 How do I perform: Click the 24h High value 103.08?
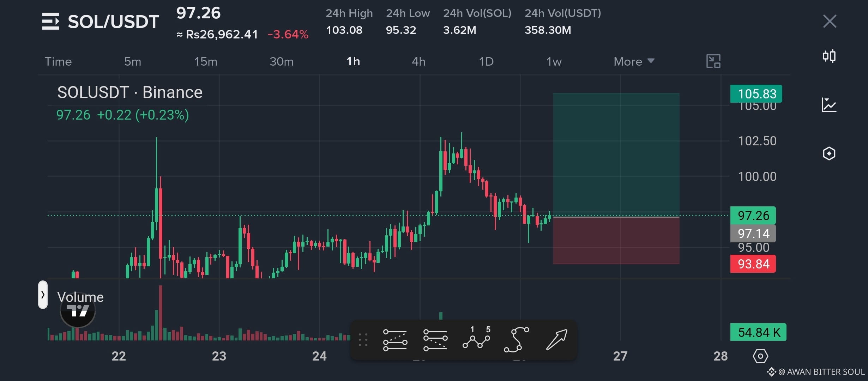point(344,30)
